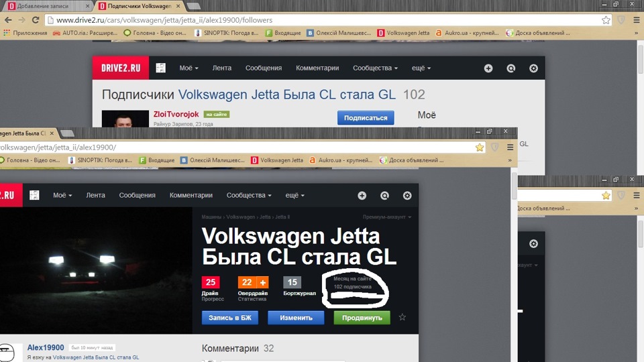Open Alex19900 profile link
This screenshot has height=362, width=644.
point(46,348)
